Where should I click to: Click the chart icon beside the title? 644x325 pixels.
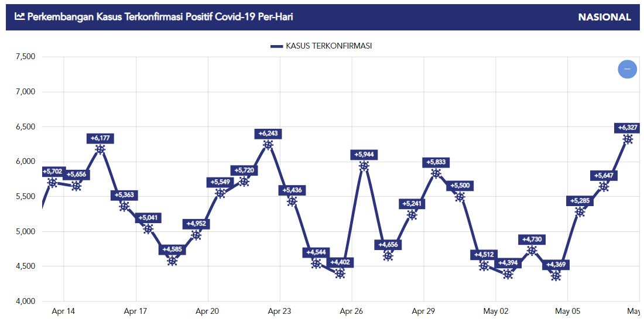20,16
